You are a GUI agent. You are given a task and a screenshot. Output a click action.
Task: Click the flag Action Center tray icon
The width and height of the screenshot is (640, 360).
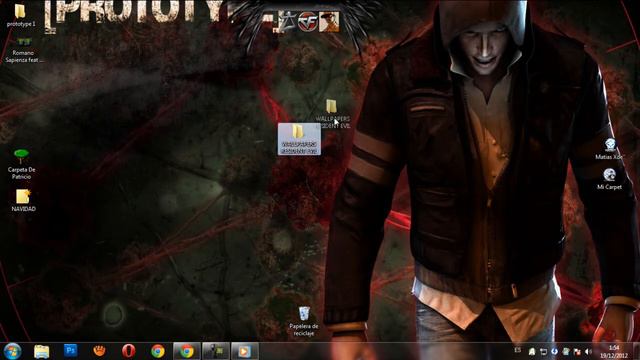[577, 351]
